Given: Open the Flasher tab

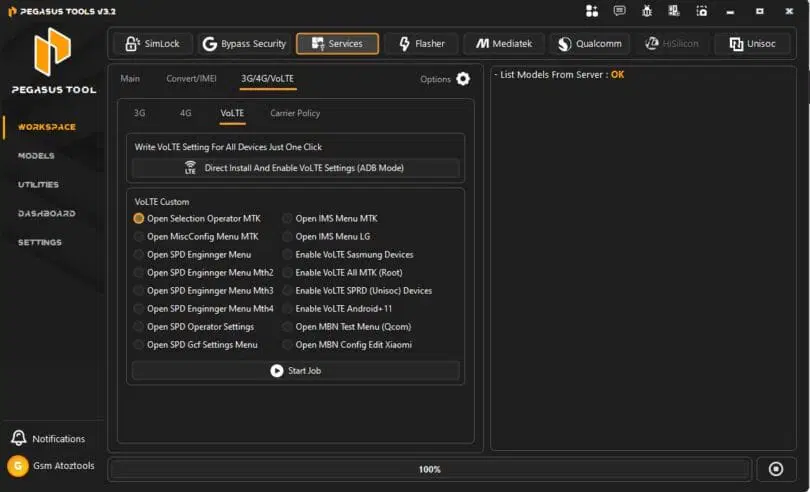Looking at the screenshot, I should [x=422, y=44].
